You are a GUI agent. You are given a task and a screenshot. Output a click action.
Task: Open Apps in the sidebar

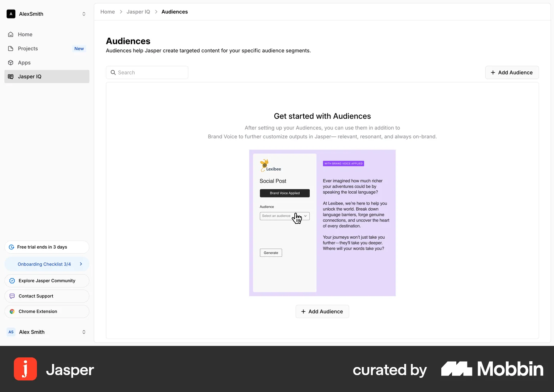(x=47, y=63)
